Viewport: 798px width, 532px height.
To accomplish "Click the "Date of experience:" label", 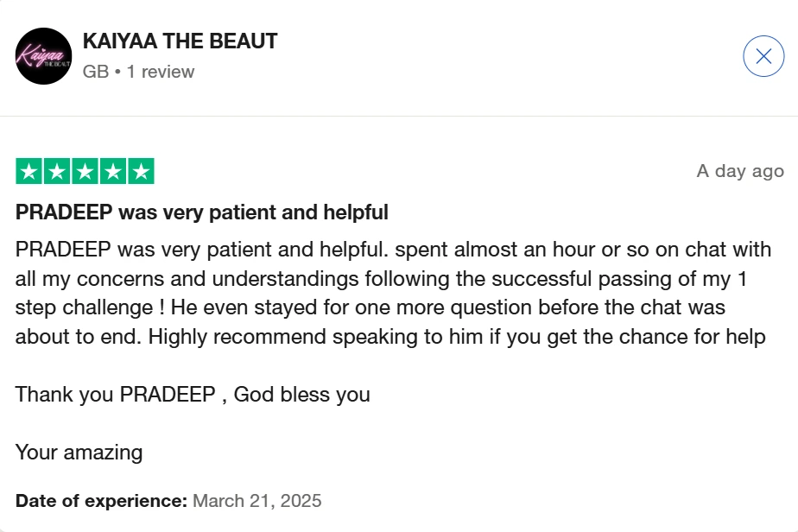I will pyautogui.click(x=101, y=501).
